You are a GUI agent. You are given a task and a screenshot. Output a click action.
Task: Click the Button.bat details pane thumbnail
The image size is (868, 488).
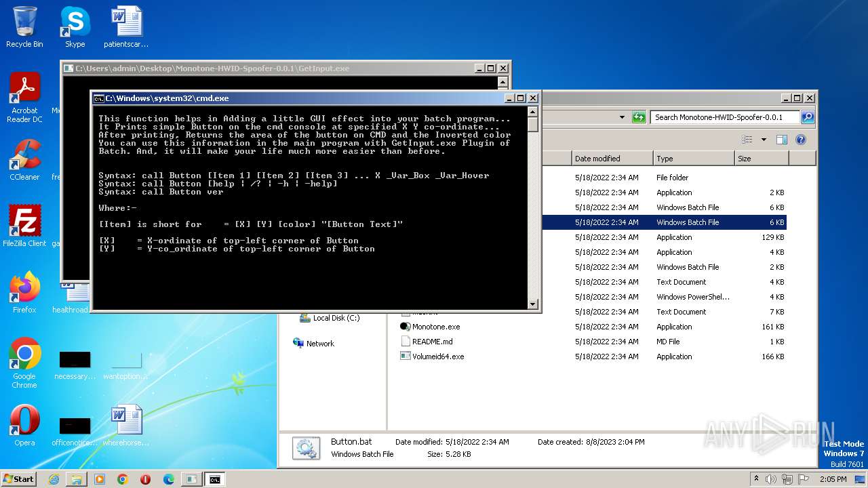[306, 448]
